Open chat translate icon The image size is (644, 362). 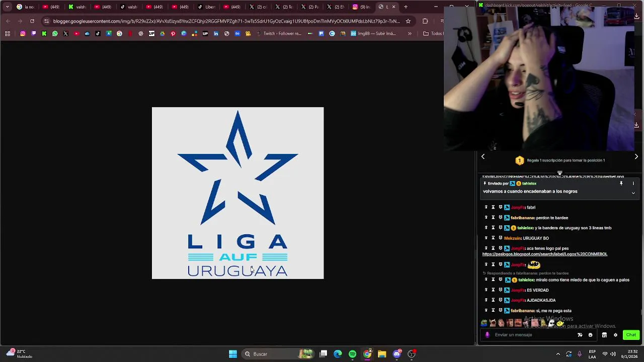pos(580,335)
